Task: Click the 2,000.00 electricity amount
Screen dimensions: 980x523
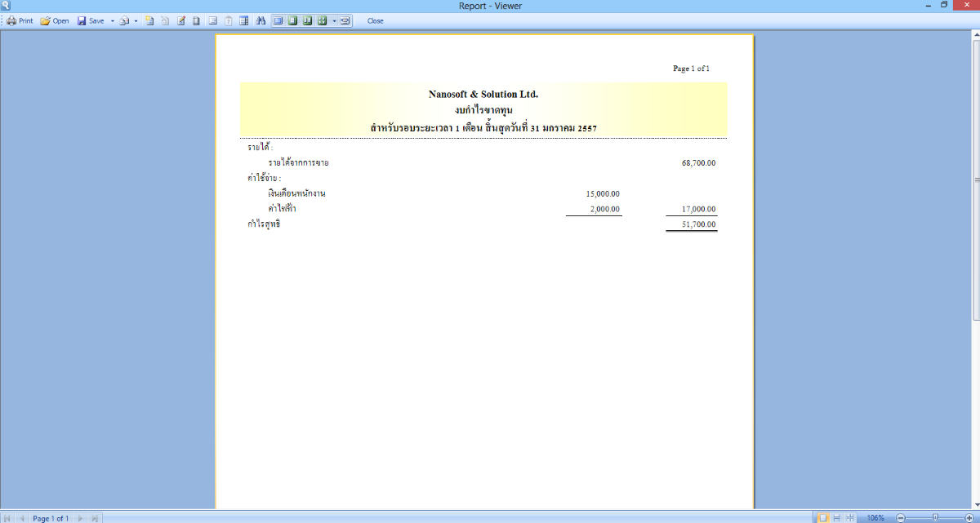Action: (605, 209)
